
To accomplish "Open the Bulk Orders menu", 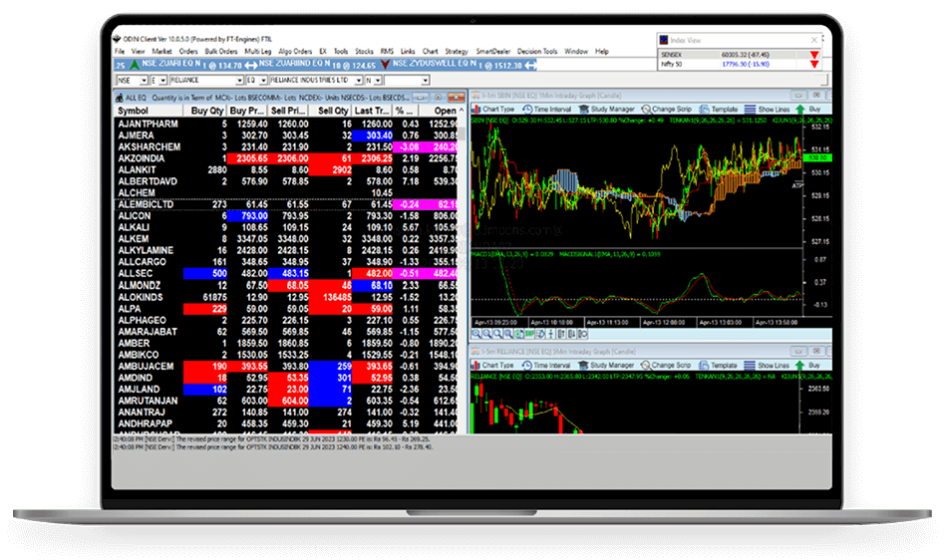I will pyautogui.click(x=220, y=52).
